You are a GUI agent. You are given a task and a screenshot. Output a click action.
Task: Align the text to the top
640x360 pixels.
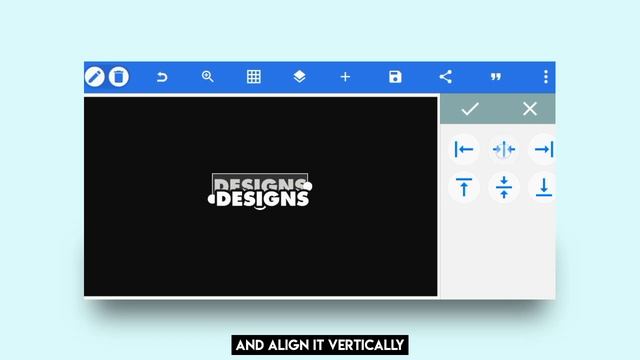pyautogui.click(x=464, y=187)
